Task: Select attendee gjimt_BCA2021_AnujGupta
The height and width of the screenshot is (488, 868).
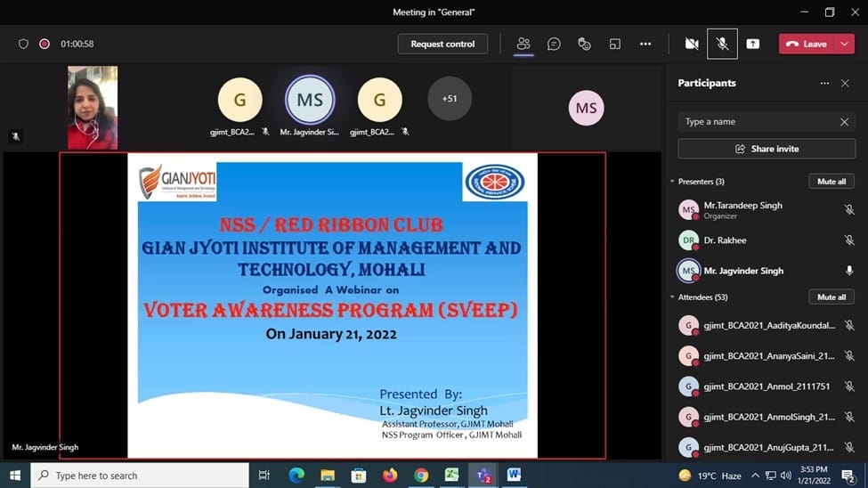Action: (766, 447)
